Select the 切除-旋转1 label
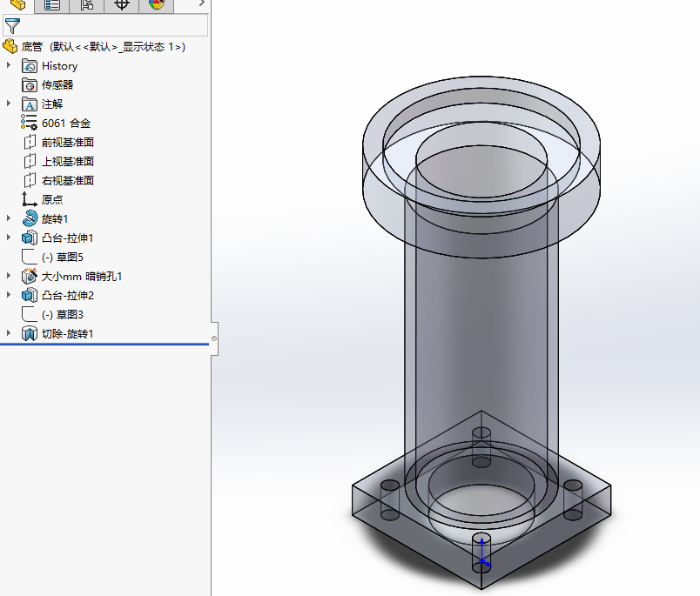This screenshot has width=700, height=596. 67,334
